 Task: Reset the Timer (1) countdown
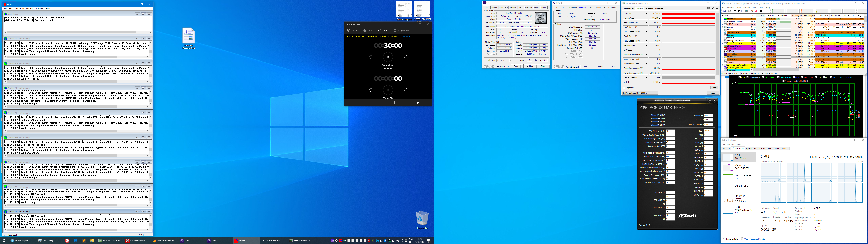(x=370, y=90)
